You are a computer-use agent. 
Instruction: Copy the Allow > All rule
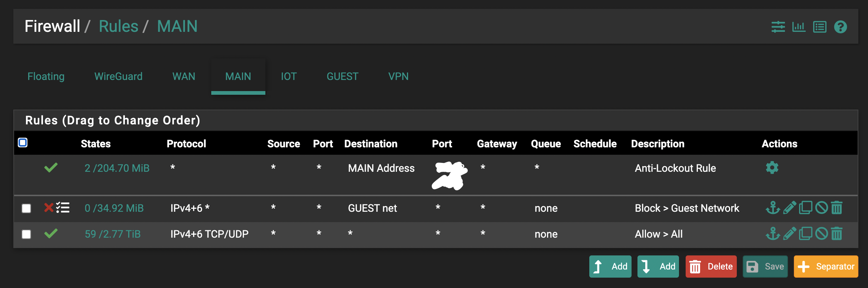(x=805, y=234)
